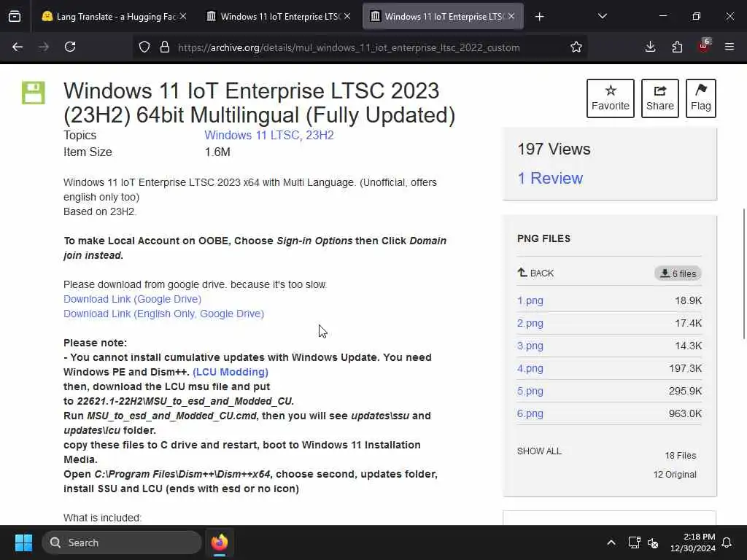The width and height of the screenshot is (747, 560).
Task: Click SHOW ALL files link
Action: tap(539, 451)
